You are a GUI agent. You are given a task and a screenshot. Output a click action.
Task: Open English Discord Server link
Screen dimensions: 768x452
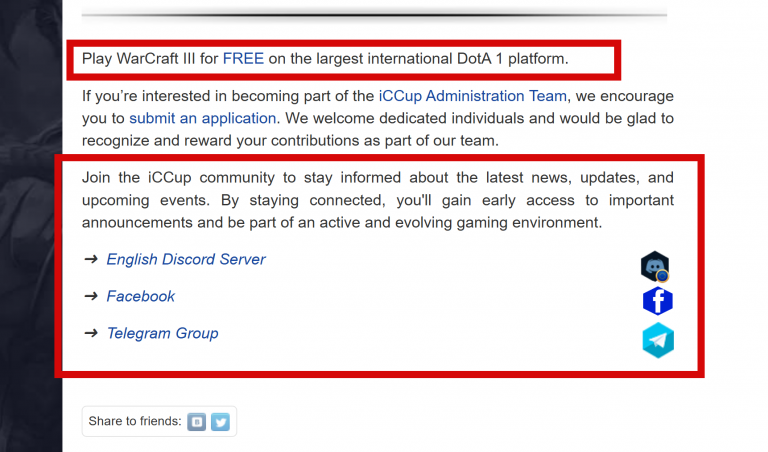click(186, 259)
